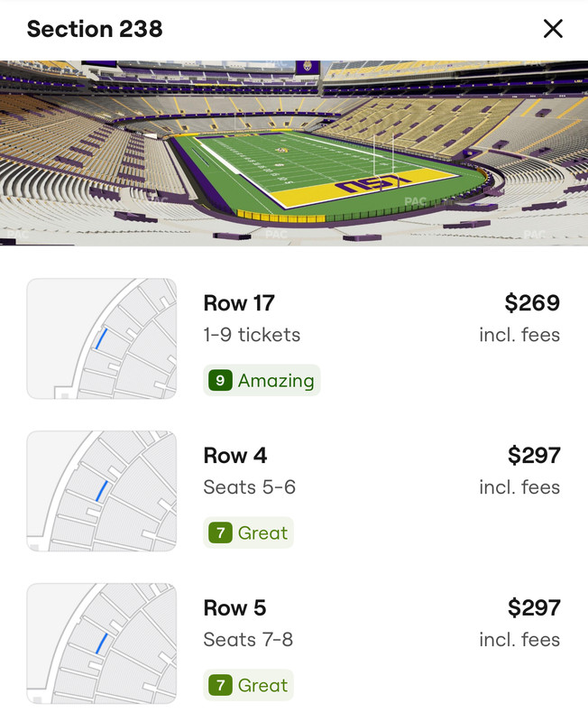Click the Row 17 seat map thumbnail

102,338
